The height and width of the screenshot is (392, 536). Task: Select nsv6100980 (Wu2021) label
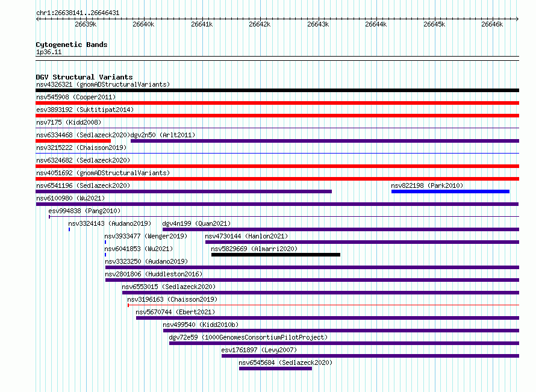(70, 198)
